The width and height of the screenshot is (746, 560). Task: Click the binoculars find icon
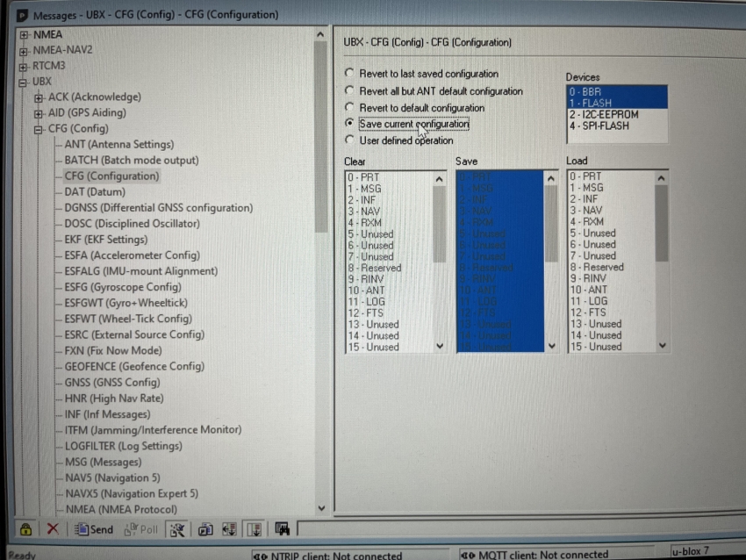282,528
